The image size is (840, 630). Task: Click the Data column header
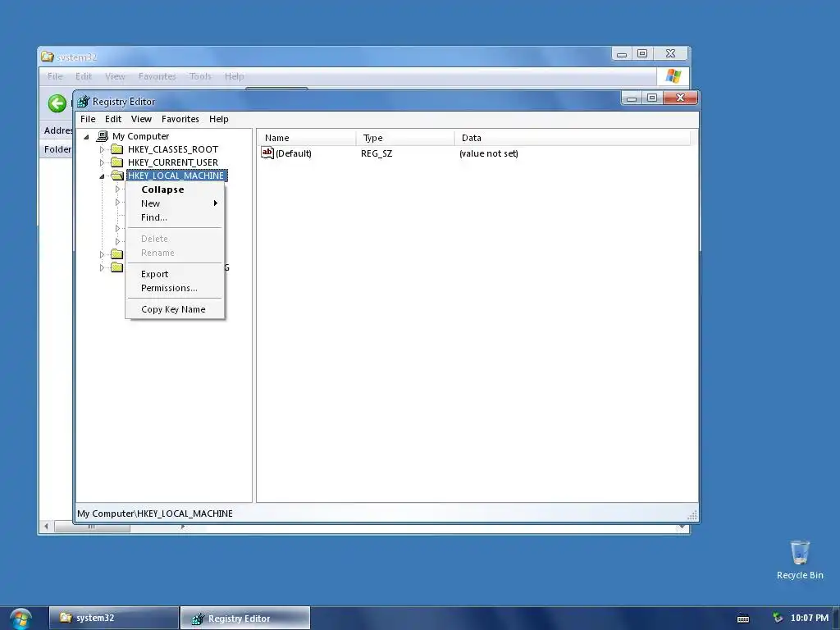coord(573,138)
